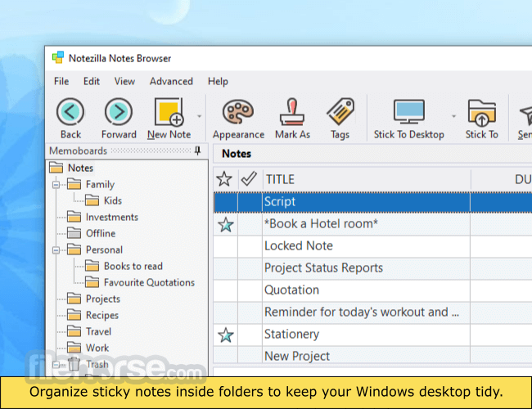Open the New Note dropdown arrow
532x409 pixels.
pos(199,116)
